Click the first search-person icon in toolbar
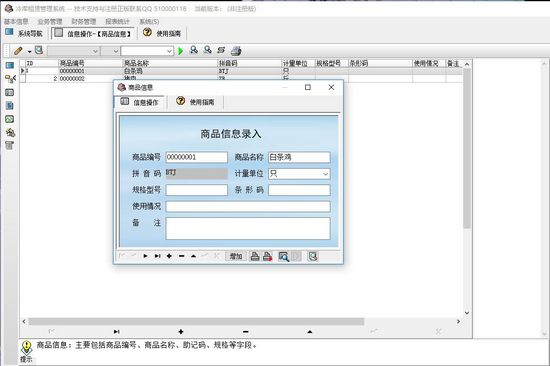Screen dimensions: 550x366 tap(194, 50)
